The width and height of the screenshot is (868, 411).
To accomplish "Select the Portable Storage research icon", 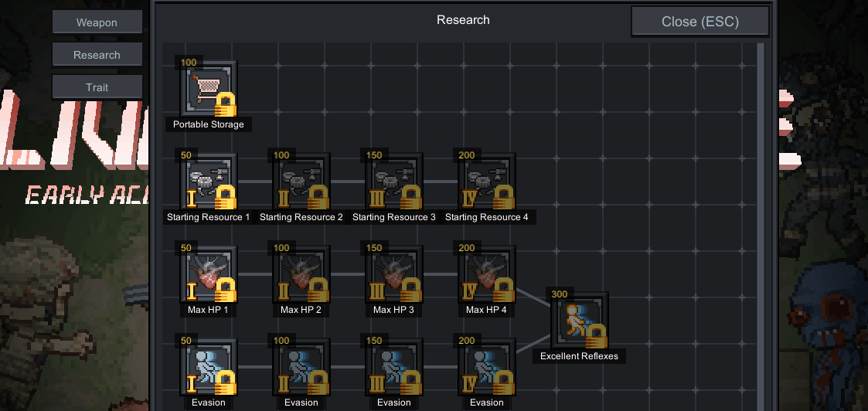I will [209, 89].
